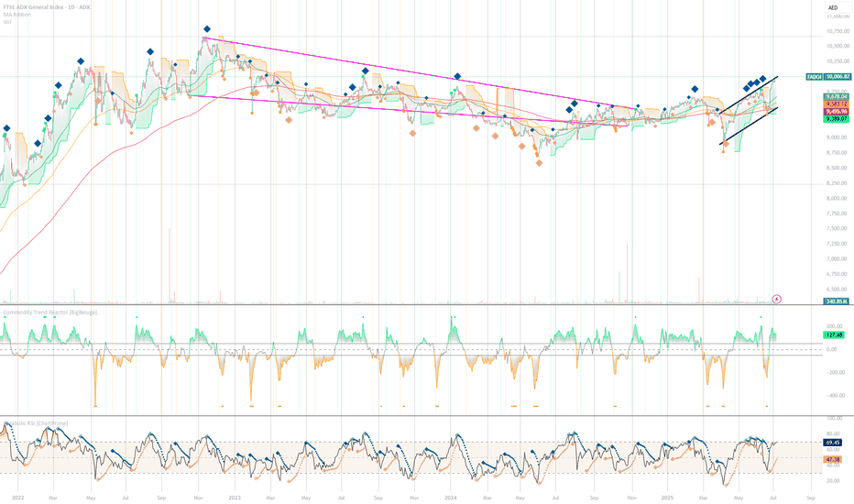Click the 2023 label on time axis
The image size is (854, 504).
235,498
